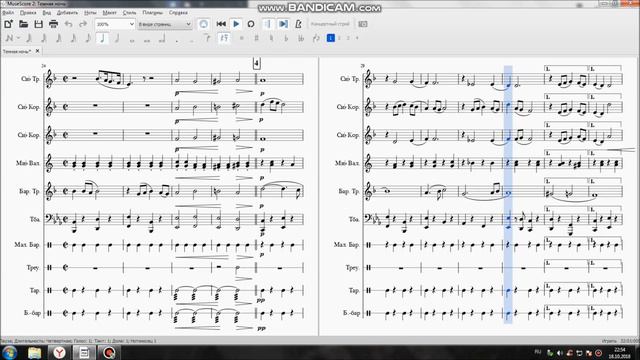Open Bandicam from the taskbar
Image resolution: width=640 pixels, height=360 pixels.
108,353
